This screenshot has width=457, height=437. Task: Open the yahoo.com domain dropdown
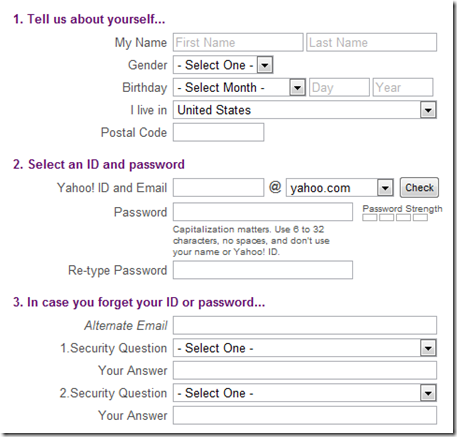point(339,188)
